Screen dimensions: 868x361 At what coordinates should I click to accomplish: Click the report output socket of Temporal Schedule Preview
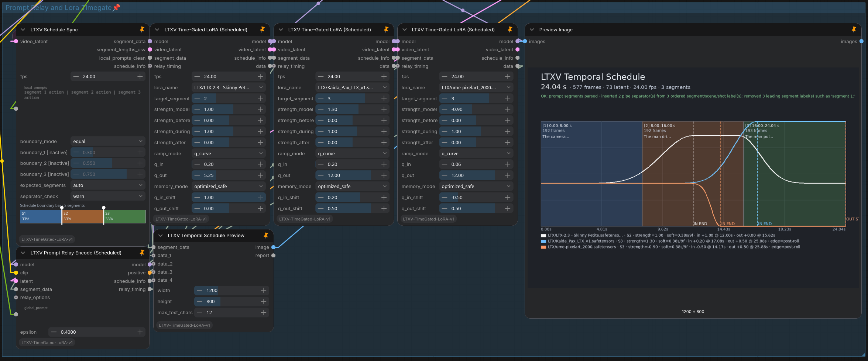point(274,256)
